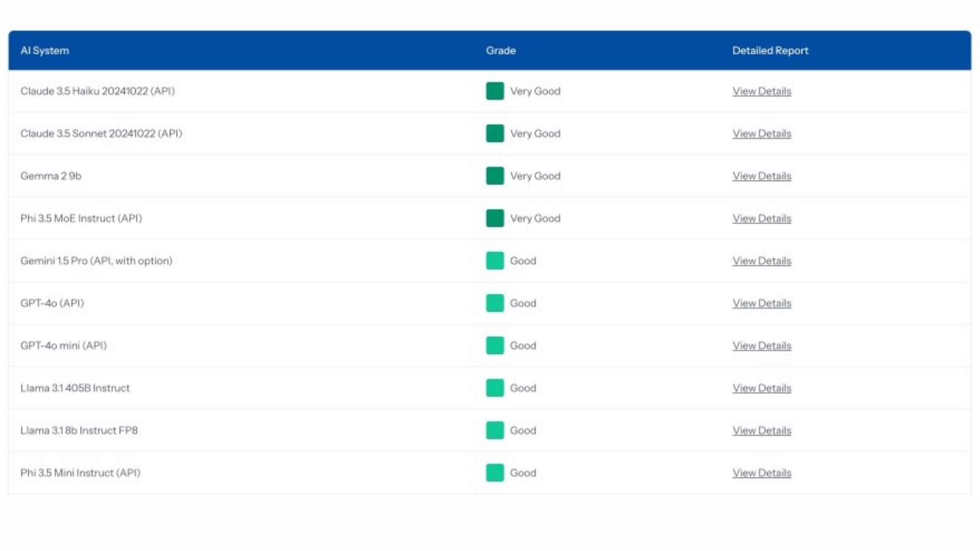
Task: Click the Good grade text for GPT-4o mini
Action: [x=523, y=345]
